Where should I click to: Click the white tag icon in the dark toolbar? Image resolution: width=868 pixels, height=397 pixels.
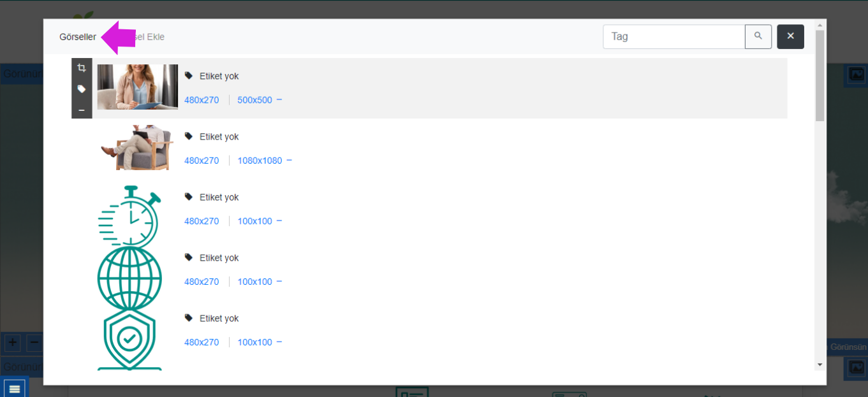click(82, 89)
